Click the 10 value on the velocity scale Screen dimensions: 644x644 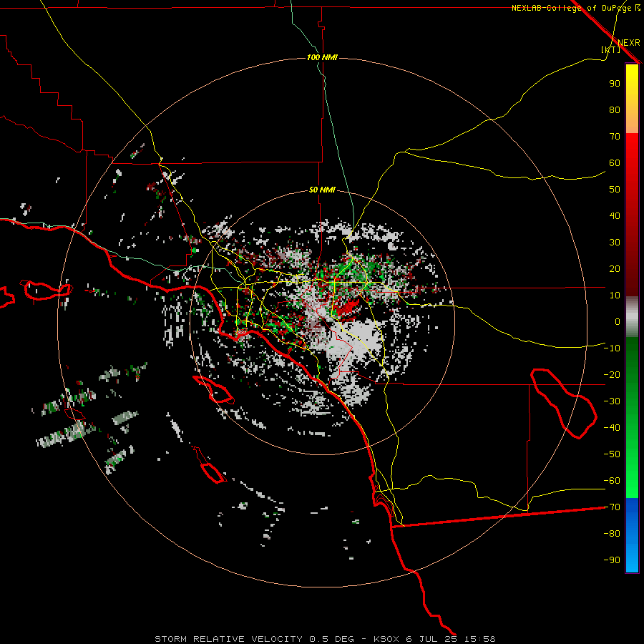tap(615, 296)
